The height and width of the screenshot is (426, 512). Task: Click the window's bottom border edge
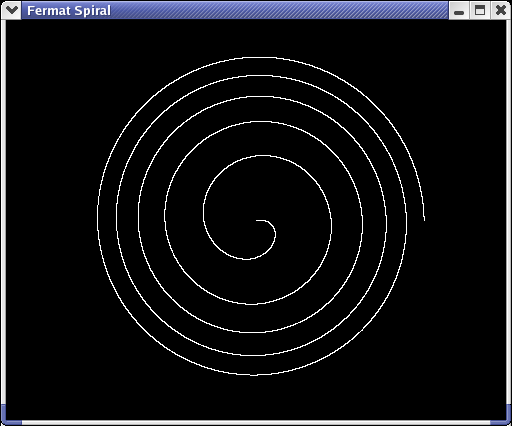pyautogui.click(x=256, y=423)
